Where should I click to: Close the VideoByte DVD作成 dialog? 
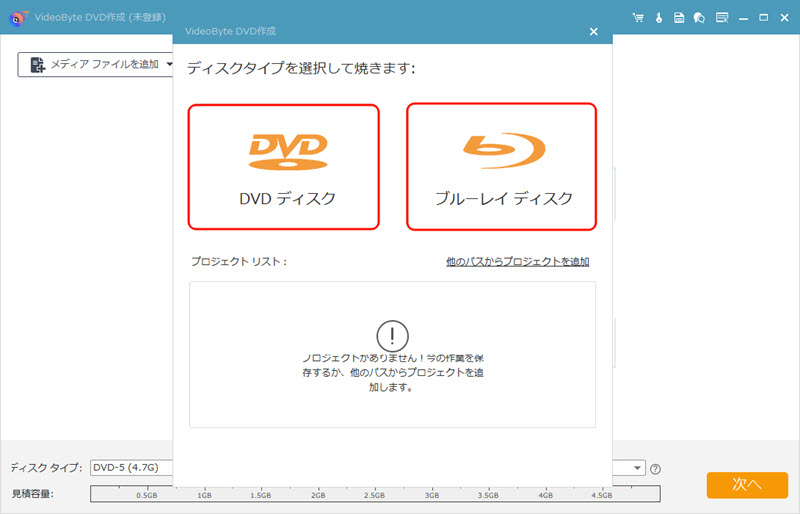(593, 32)
